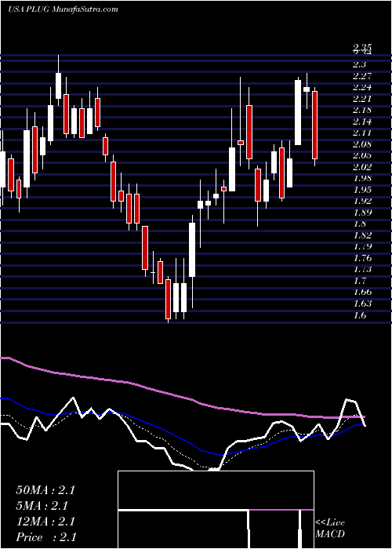The width and height of the screenshot is (392, 549).
Task: Click the 2.21 price axis label
Action: coord(362,99)
